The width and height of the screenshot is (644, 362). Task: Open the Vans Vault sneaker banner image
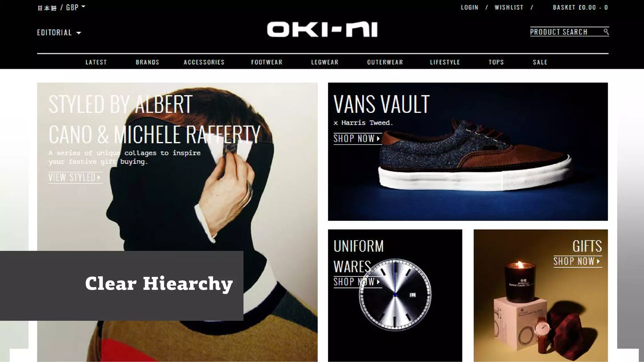point(468,151)
